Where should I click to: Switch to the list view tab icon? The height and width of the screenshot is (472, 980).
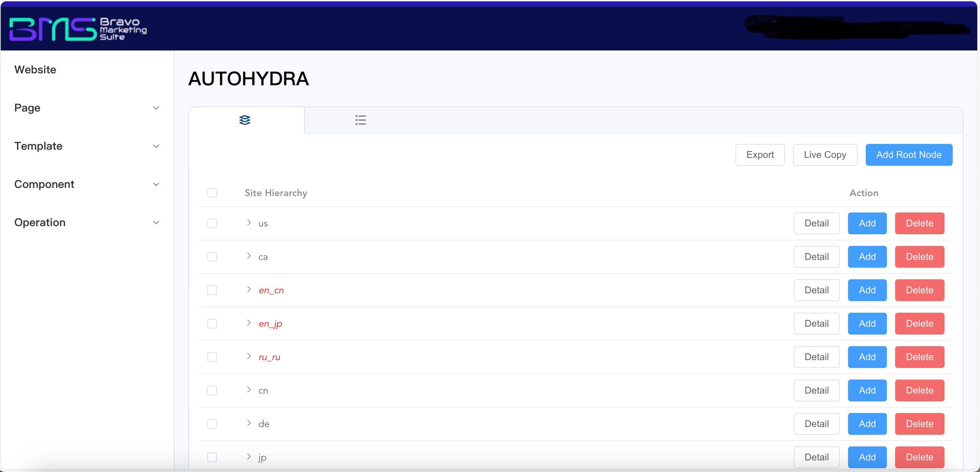(360, 120)
